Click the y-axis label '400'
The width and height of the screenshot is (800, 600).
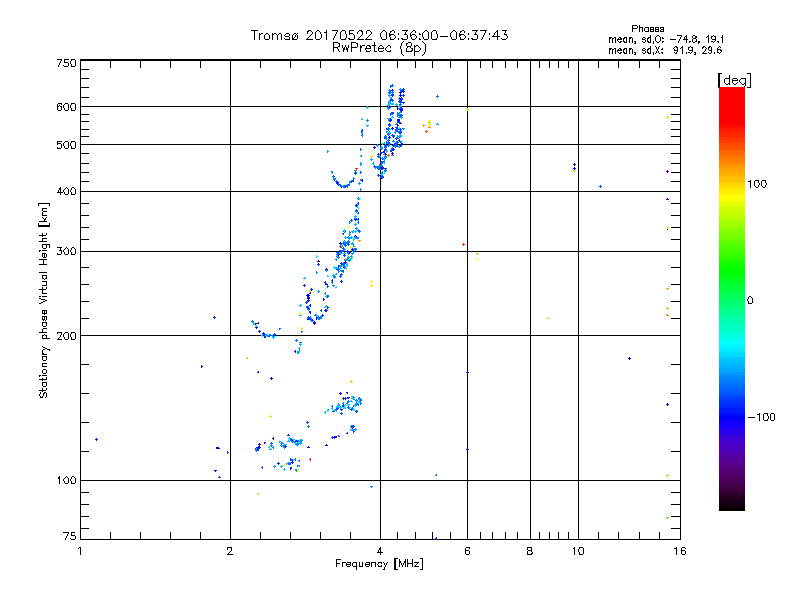click(x=67, y=191)
